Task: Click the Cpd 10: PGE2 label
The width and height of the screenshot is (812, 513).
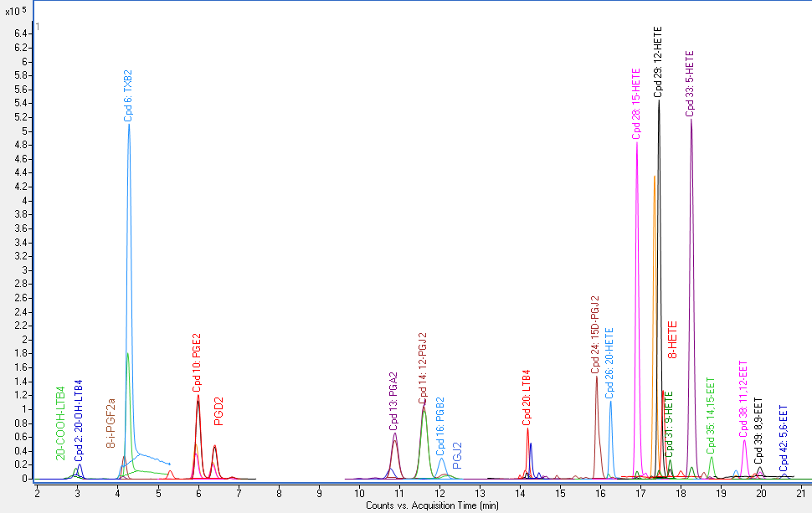Action: tap(198, 363)
